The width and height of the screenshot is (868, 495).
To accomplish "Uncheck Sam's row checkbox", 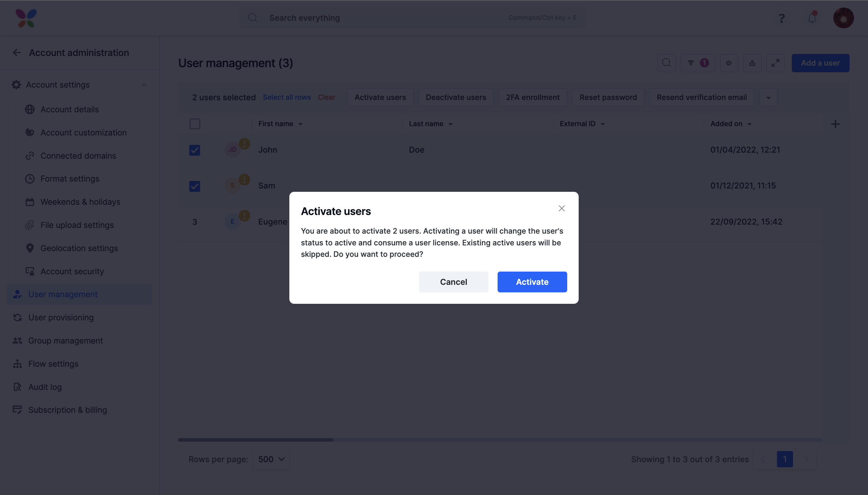I will tap(195, 186).
